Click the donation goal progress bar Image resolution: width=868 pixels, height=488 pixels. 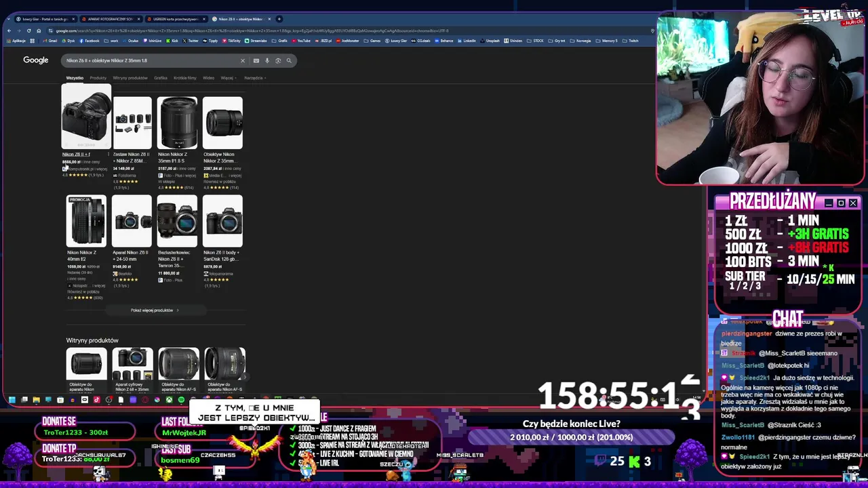[571, 437]
